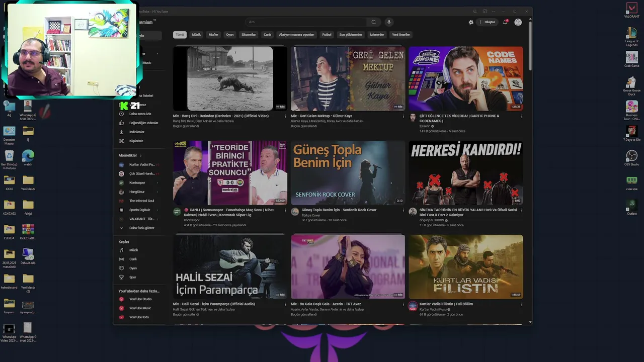This screenshot has width=644, height=362.
Task: Open YouTube Music in sidebar bottom
Action: click(139, 308)
